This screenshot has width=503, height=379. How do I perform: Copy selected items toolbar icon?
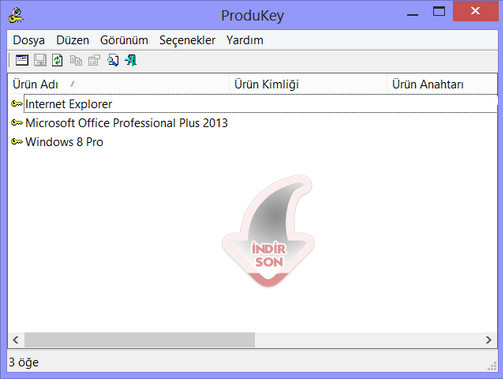(76, 60)
